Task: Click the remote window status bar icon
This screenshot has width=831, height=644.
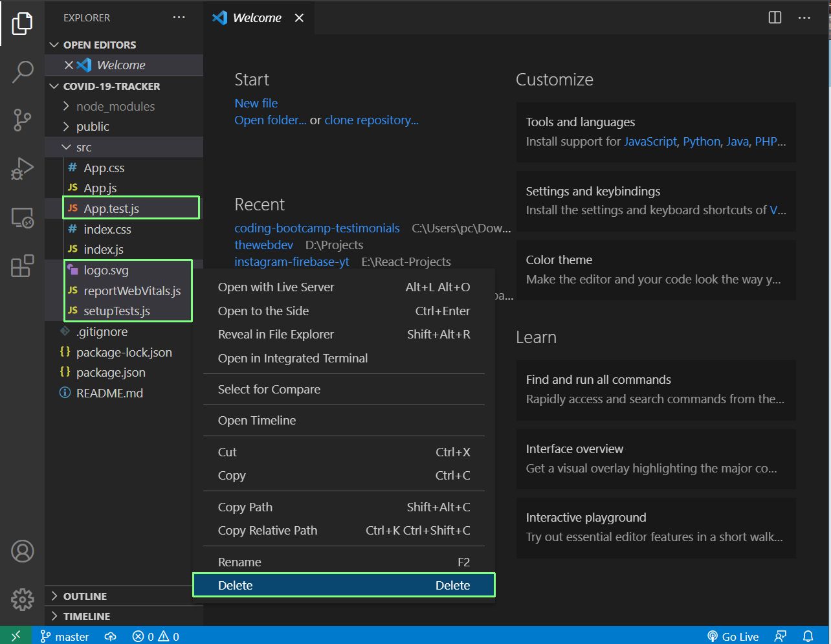Action: pos(16,636)
